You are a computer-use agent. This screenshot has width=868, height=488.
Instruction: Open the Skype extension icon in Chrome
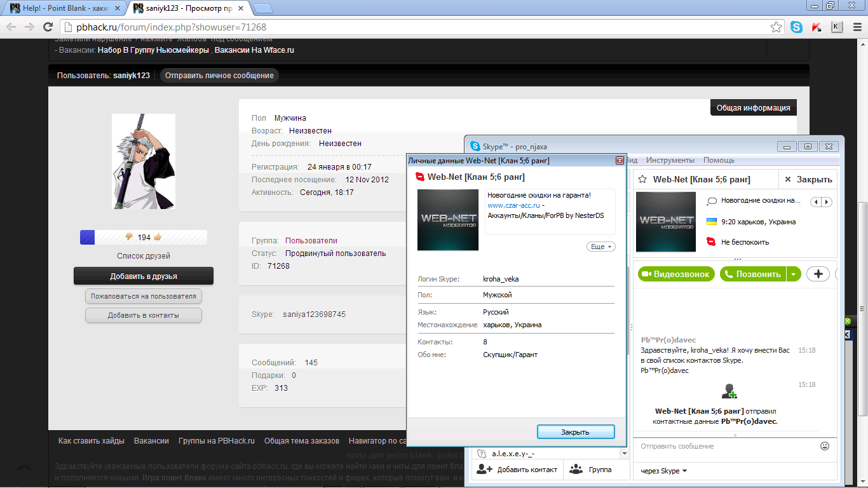click(796, 27)
